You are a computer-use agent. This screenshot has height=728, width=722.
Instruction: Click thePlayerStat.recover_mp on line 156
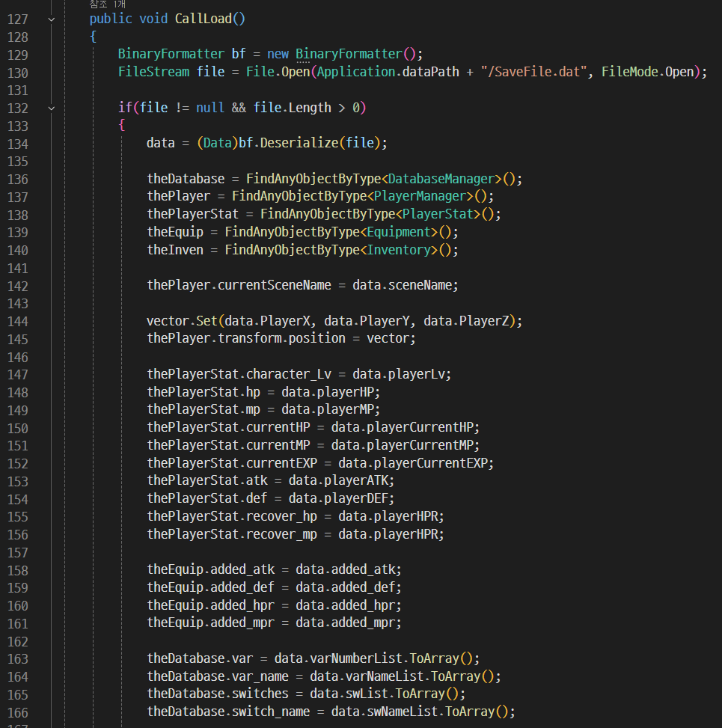pos(232,534)
